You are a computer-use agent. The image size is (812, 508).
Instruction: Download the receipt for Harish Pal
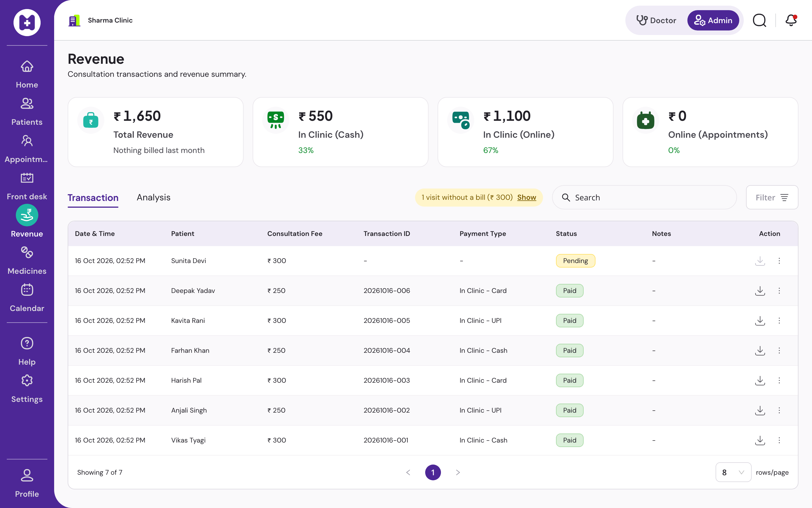click(x=760, y=380)
